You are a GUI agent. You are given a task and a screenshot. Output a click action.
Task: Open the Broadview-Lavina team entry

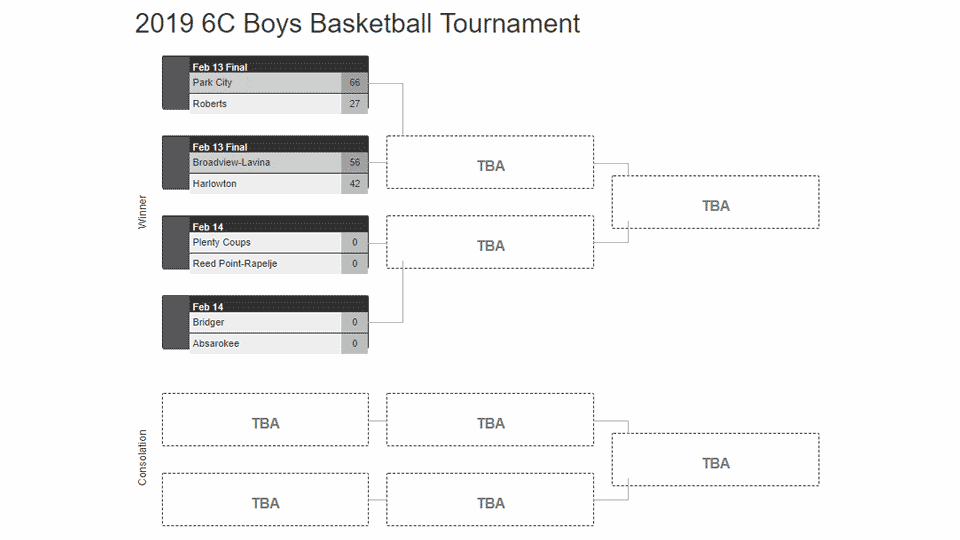point(231,163)
